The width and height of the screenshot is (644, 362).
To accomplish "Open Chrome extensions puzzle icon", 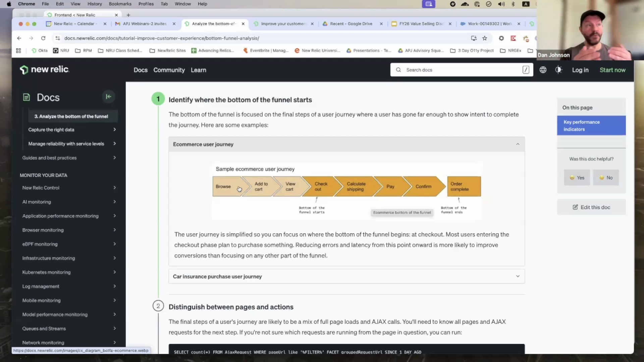I will point(526,38).
